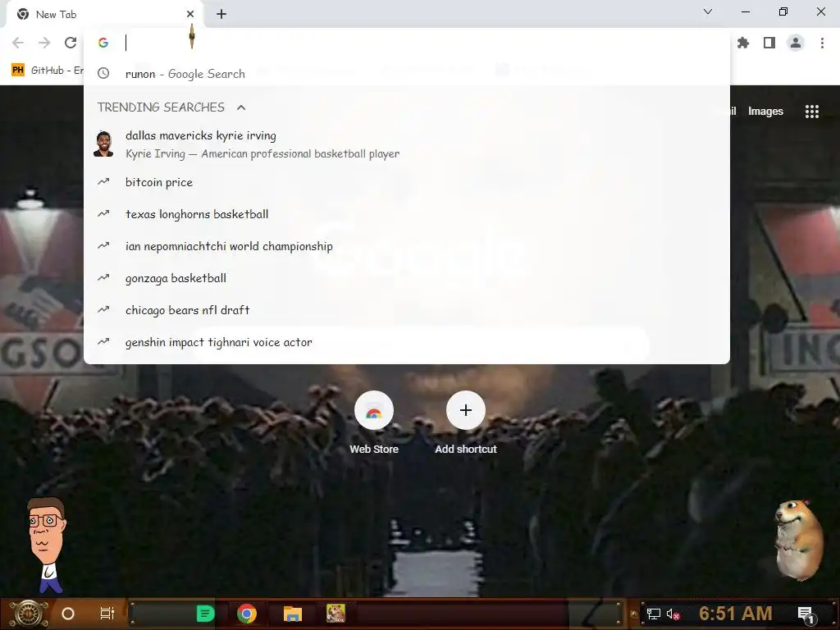Open Task View on the taskbar

[107, 614]
